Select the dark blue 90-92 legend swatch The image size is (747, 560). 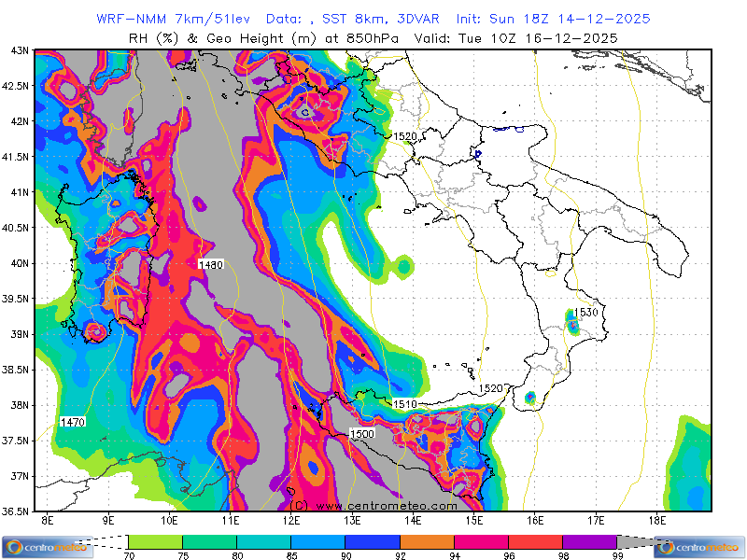pos(372,541)
